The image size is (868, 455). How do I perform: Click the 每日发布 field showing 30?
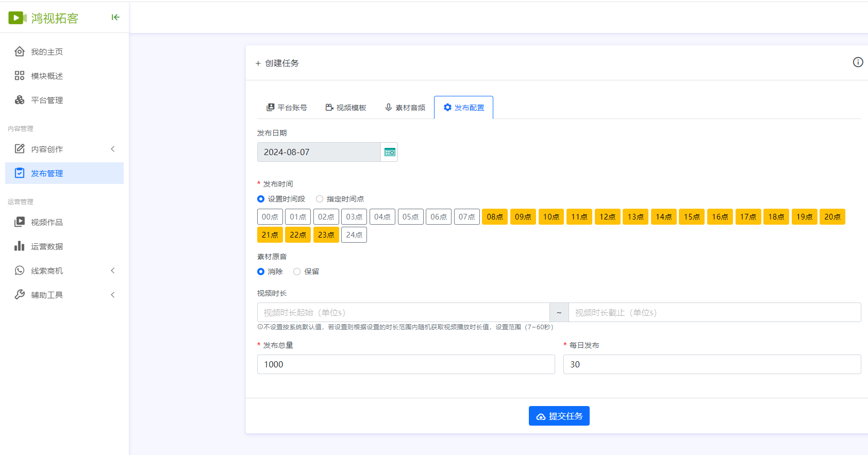tap(712, 364)
